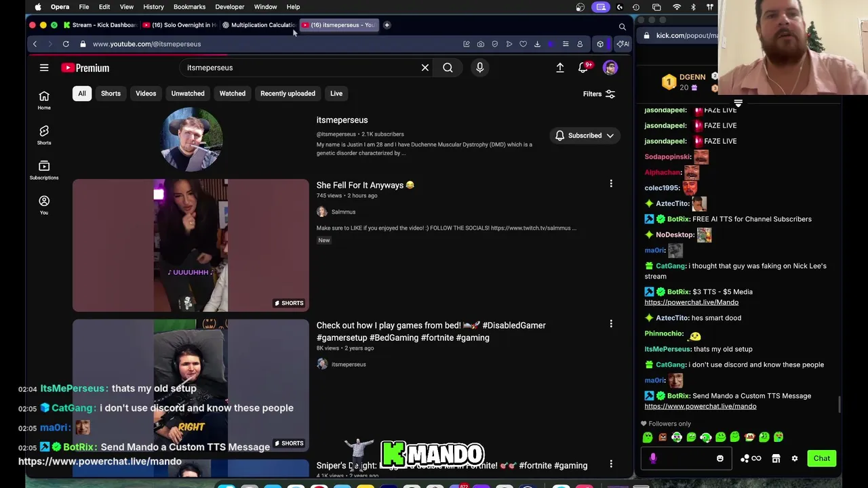Select the Videos filter chip
The height and width of the screenshot is (488, 868).
pyautogui.click(x=146, y=94)
